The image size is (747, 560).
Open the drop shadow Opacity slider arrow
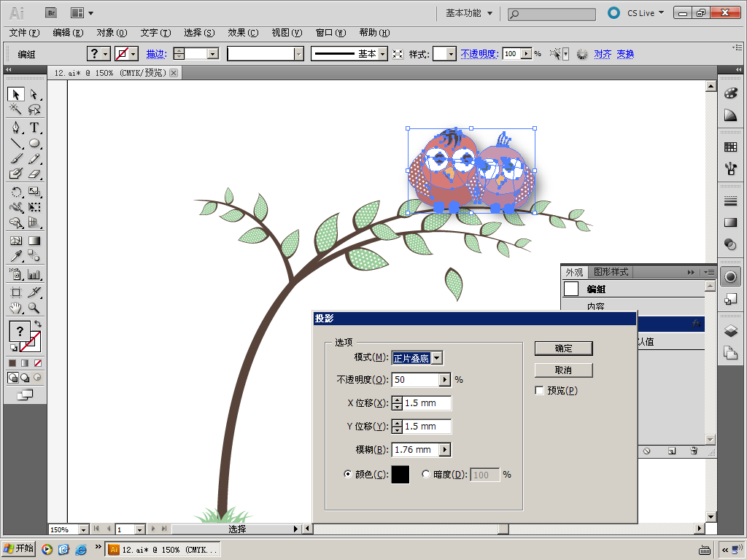(444, 379)
